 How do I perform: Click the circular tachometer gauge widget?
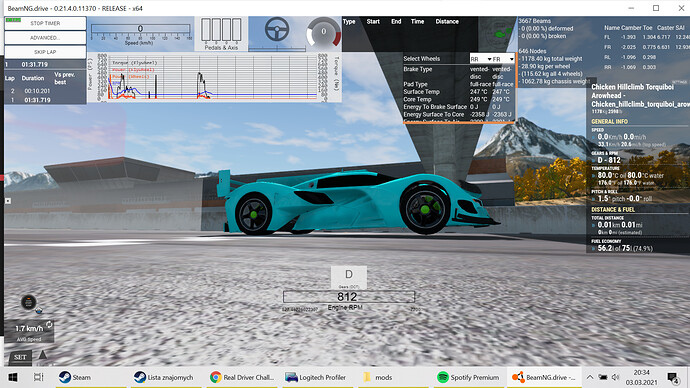click(323, 33)
